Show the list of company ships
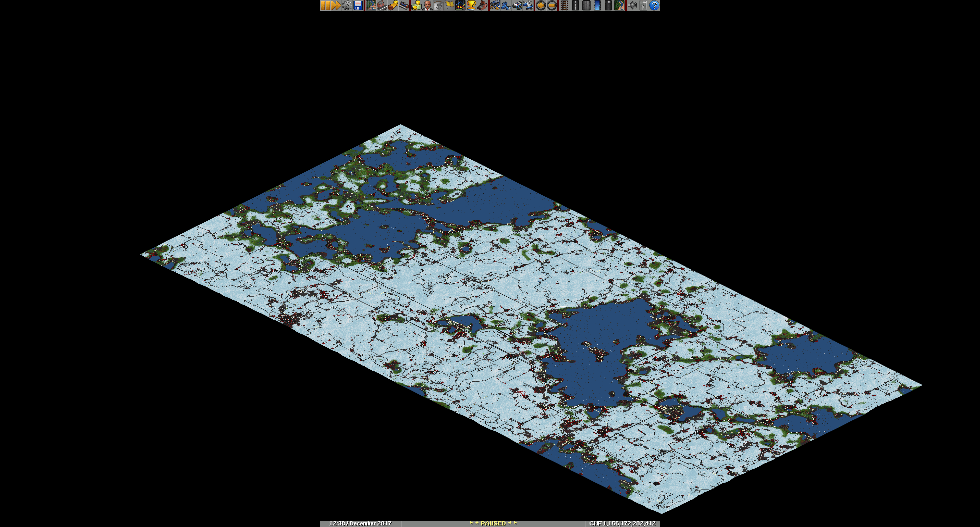The image size is (980, 527). [517, 5]
